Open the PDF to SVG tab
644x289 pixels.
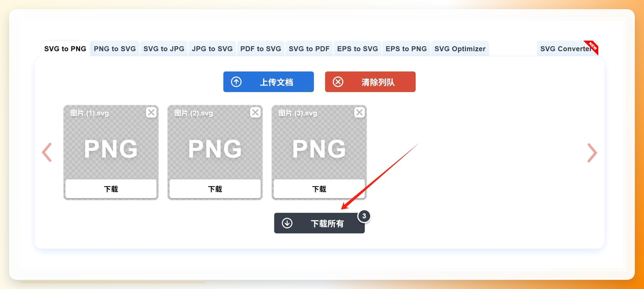261,48
